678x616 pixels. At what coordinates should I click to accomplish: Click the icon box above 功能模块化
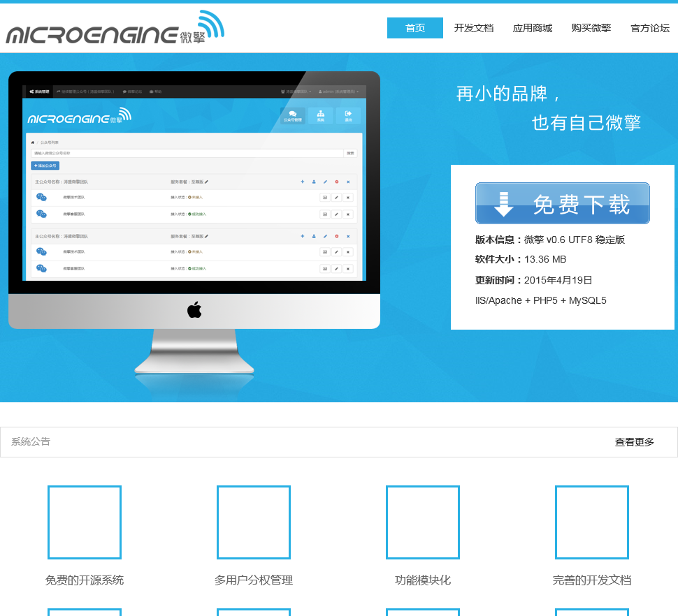422,522
